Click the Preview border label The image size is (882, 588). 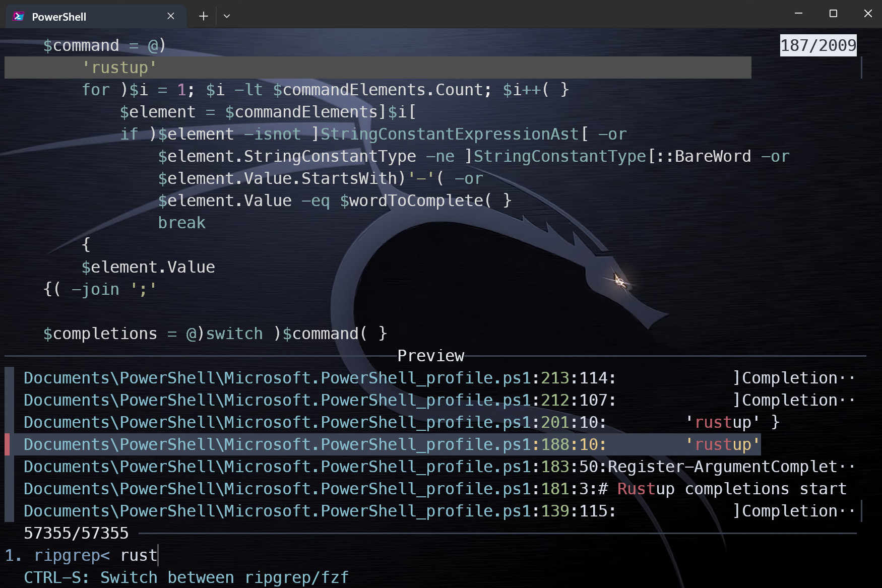[430, 356]
